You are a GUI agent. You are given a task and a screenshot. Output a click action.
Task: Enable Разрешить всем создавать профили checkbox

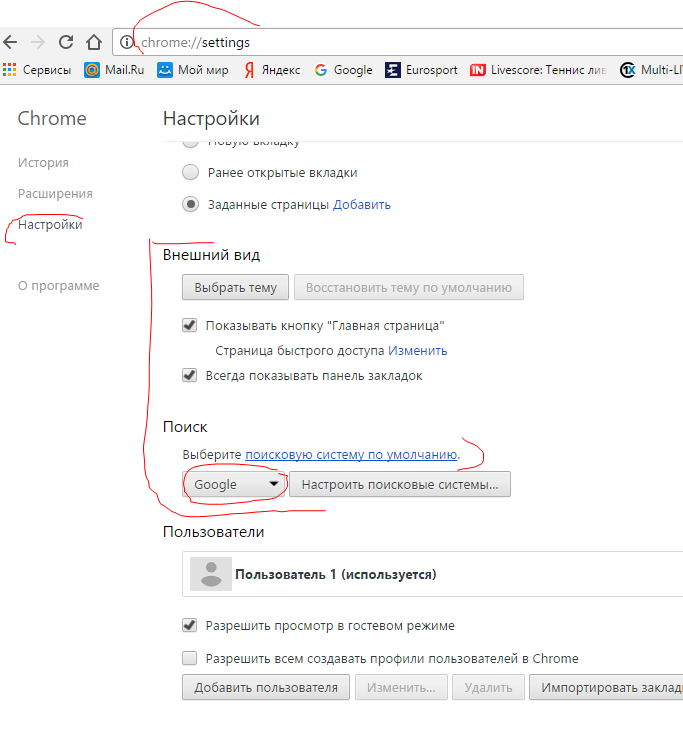pyautogui.click(x=189, y=658)
